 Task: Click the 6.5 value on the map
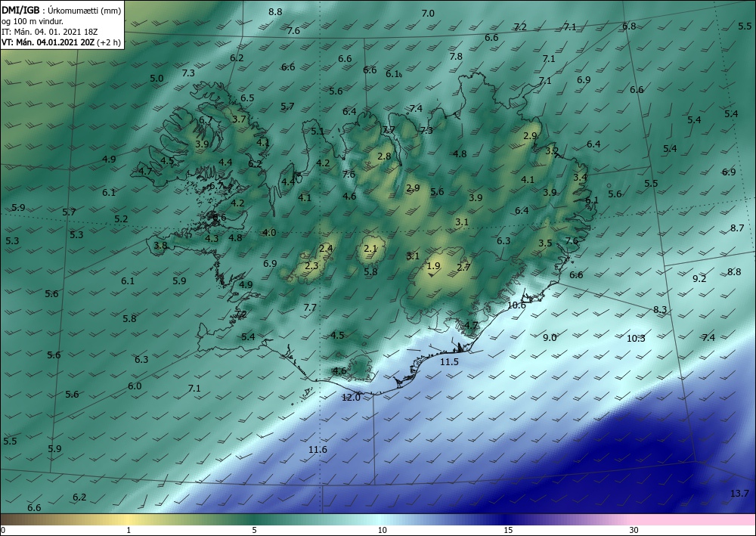coord(247,98)
